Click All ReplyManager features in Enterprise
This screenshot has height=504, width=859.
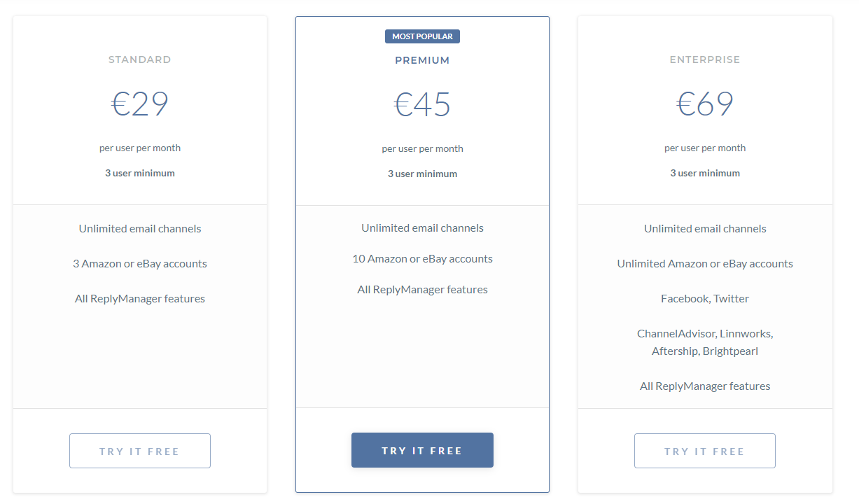click(705, 386)
